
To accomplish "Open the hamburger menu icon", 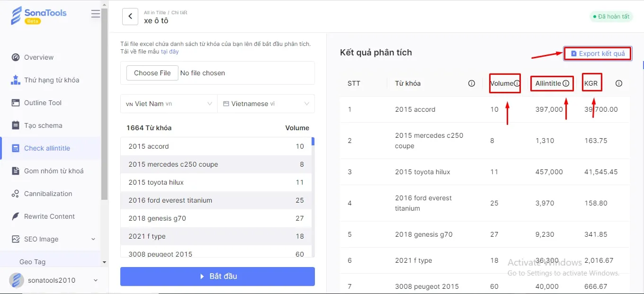I will tap(96, 14).
